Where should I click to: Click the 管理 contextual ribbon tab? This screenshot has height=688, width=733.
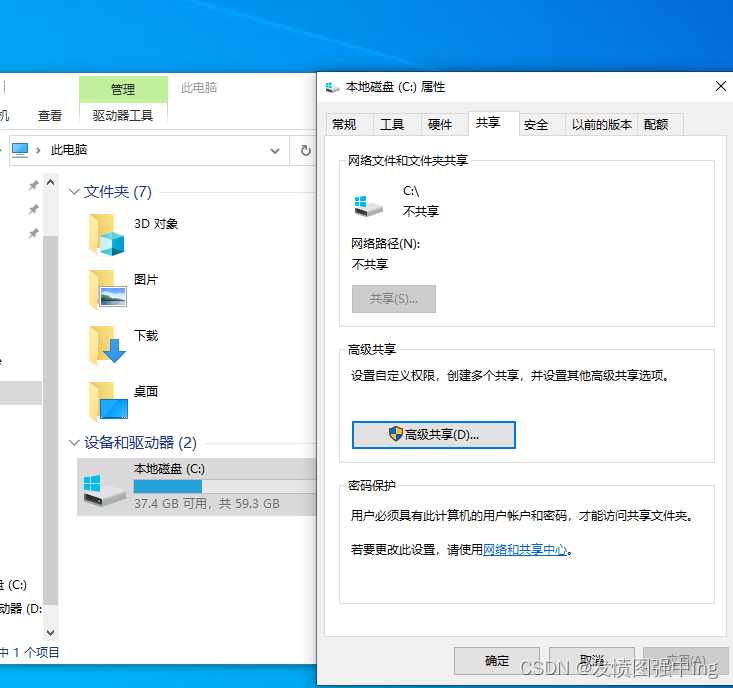click(x=123, y=89)
